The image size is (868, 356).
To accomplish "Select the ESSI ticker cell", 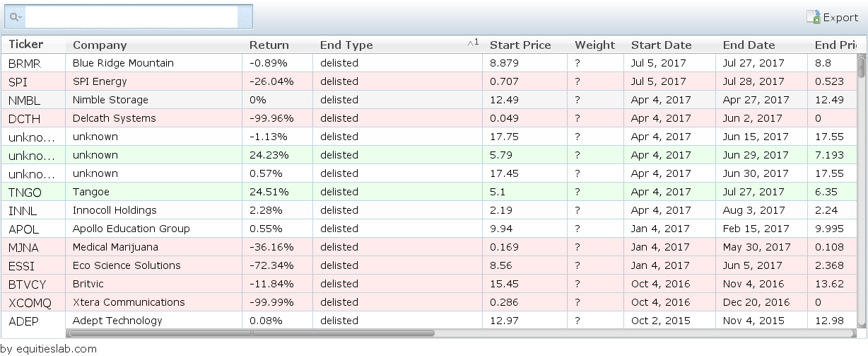I will click(33, 265).
